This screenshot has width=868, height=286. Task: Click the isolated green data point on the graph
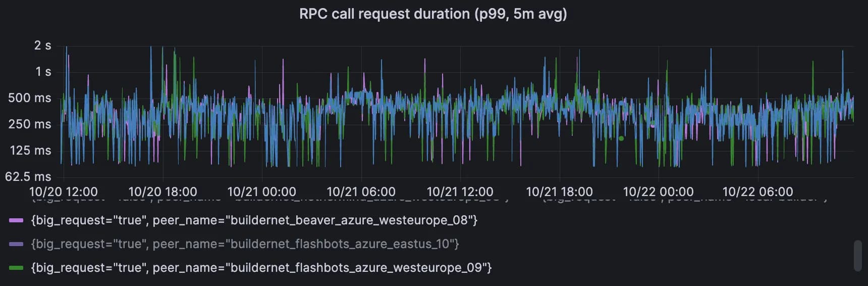621,138
